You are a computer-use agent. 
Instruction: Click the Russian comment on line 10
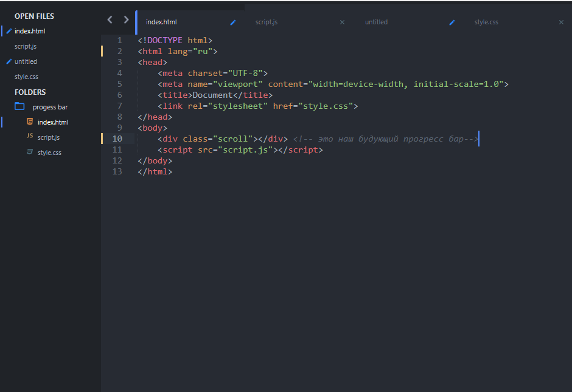click(x=386, y=139)
